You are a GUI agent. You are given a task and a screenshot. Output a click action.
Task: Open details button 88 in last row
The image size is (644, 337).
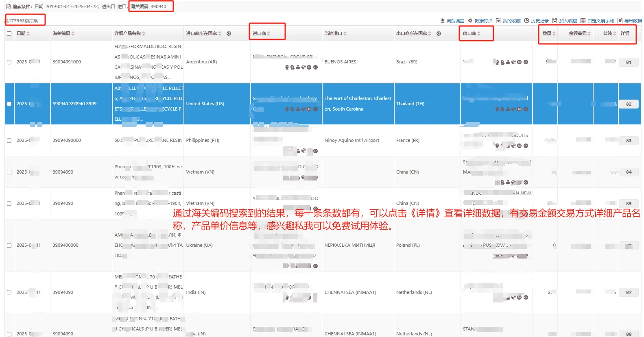click(629, 334)
